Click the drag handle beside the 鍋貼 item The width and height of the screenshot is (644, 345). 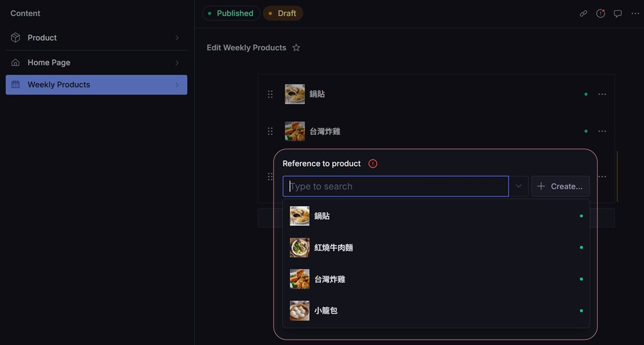[270, 94]
